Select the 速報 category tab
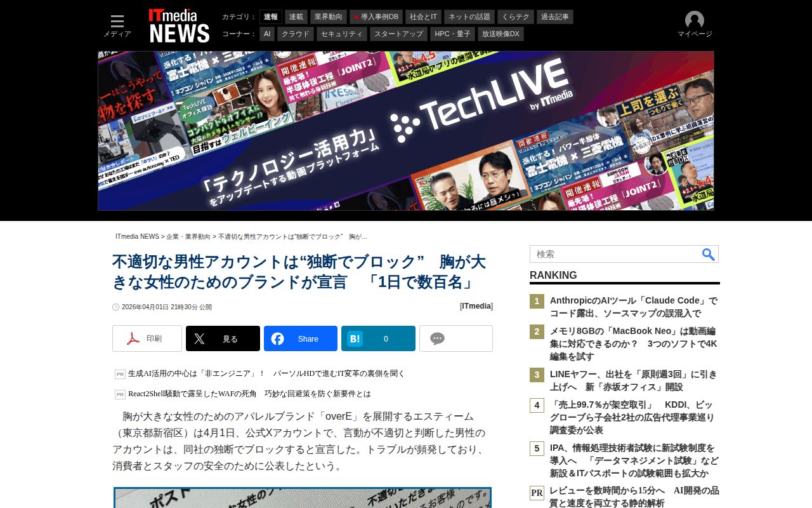The image size is (812, 508). 271,17
